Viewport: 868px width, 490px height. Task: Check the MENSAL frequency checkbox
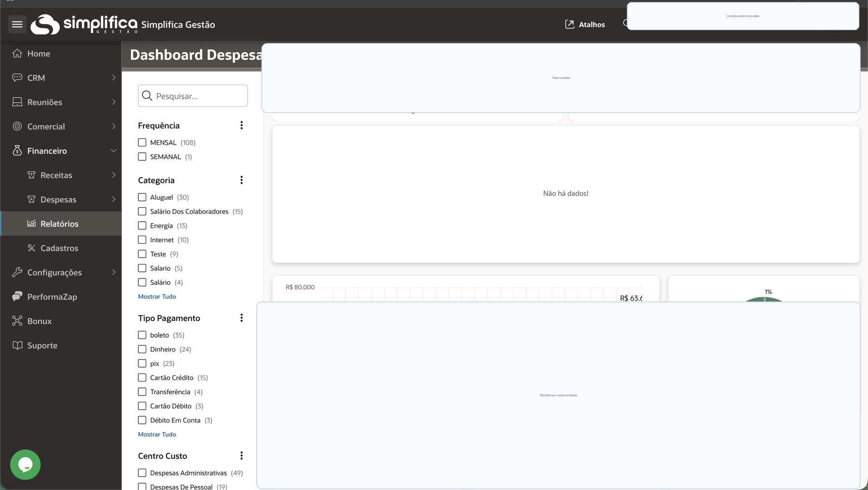click(142, 143)
